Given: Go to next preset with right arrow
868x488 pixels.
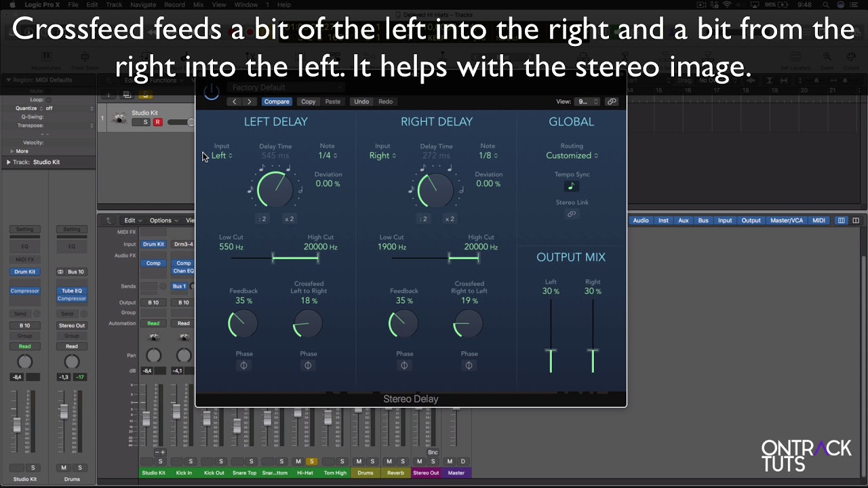Looking at the screenshot, I should click(x=250, y=102).
